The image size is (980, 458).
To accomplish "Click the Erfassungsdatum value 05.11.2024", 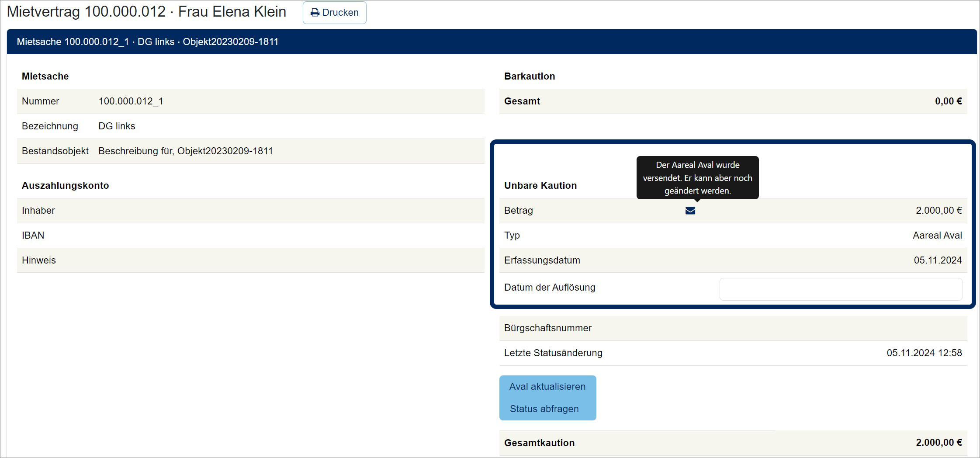I will point(938,260).
